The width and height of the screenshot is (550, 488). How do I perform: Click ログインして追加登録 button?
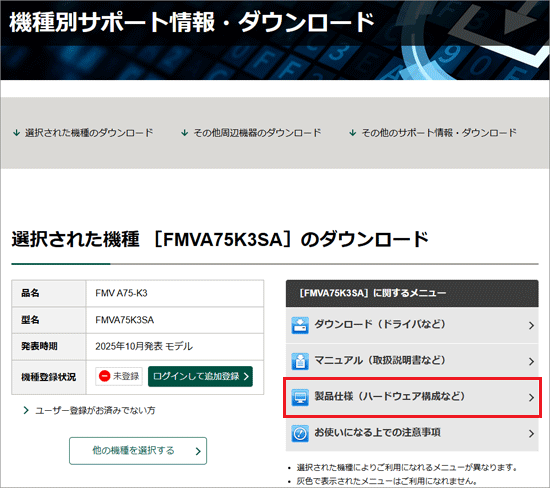(x=200, y=376)
